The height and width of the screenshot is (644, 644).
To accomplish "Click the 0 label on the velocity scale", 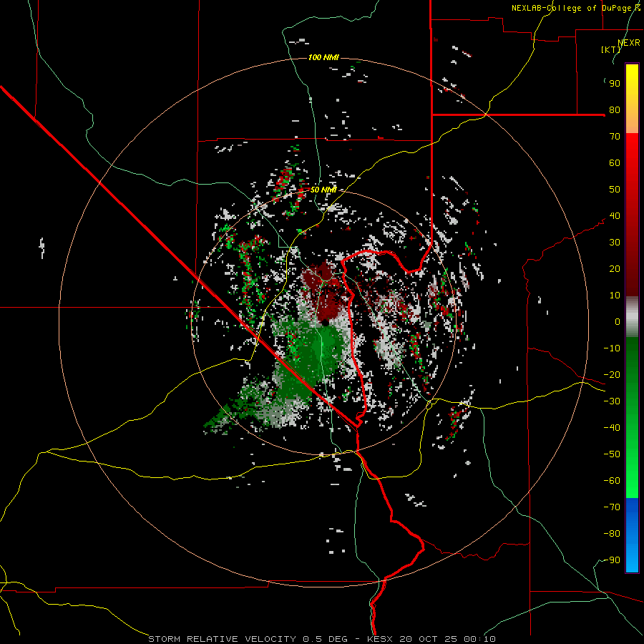I will [x=618, y=322].
